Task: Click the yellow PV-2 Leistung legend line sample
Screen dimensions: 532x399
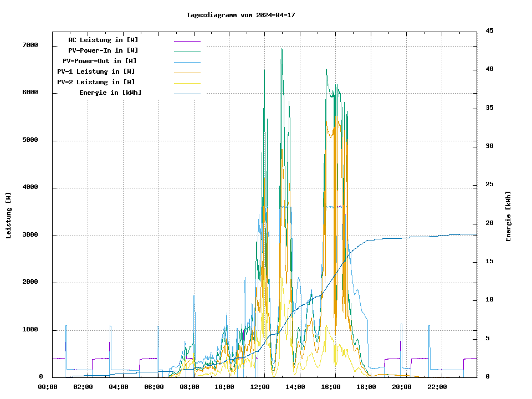Action: coord(187,83)
